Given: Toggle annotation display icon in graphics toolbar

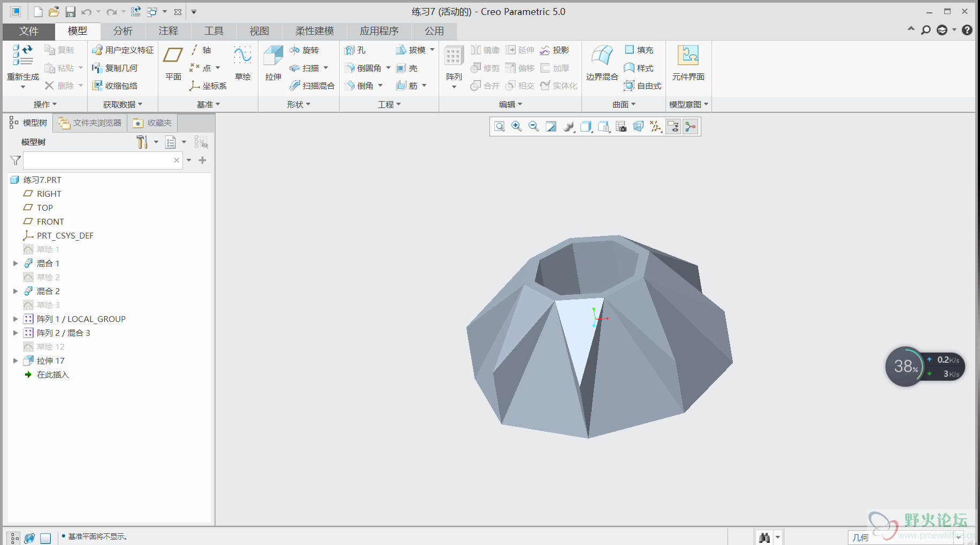Looking at the screenshot, I should click(x=673, y=127).
